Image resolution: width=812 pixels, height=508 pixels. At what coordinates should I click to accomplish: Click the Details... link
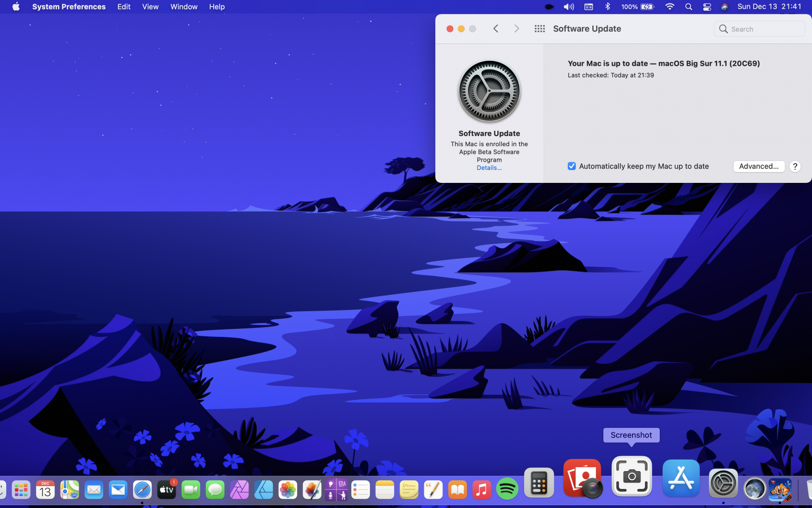pyautogui.click(x=489, y=168)
